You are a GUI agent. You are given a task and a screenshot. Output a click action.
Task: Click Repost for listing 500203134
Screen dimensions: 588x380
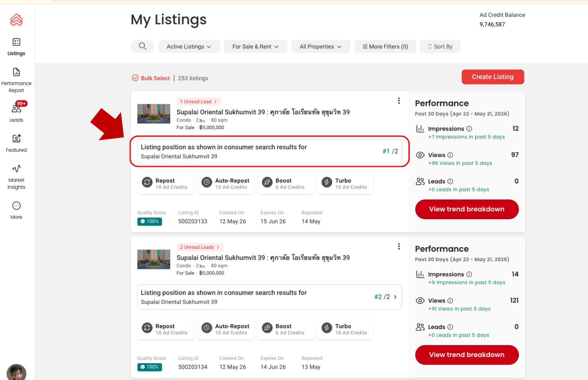click(165, 329)
